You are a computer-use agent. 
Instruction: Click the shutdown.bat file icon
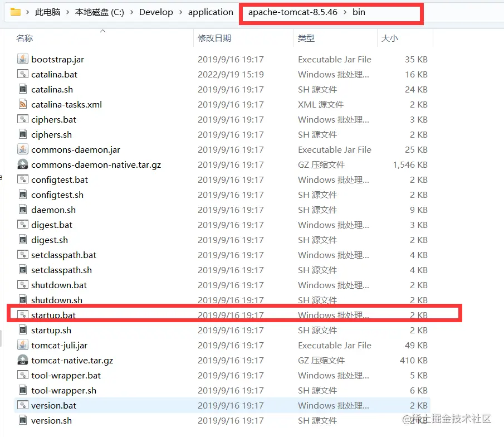22,284
